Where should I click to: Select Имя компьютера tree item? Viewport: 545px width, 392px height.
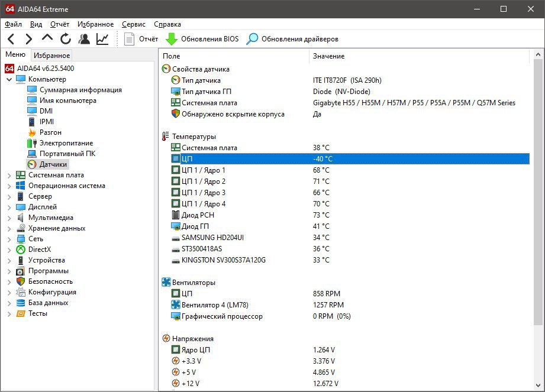coord(68,101)
